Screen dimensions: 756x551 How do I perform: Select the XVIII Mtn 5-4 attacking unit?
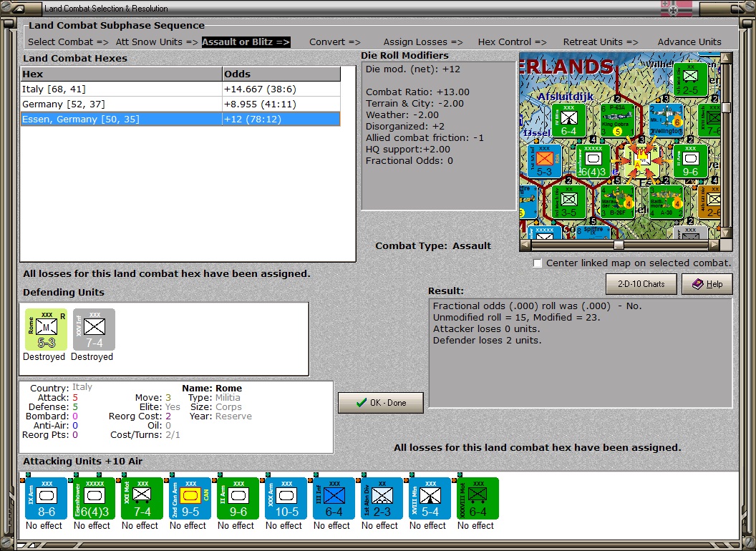click(430, 499)
